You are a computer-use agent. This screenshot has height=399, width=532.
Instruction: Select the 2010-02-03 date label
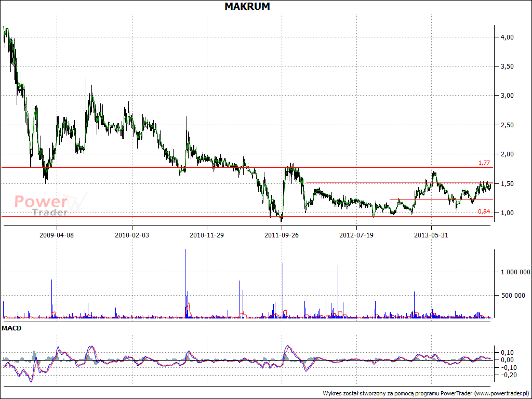pos(131,235)
